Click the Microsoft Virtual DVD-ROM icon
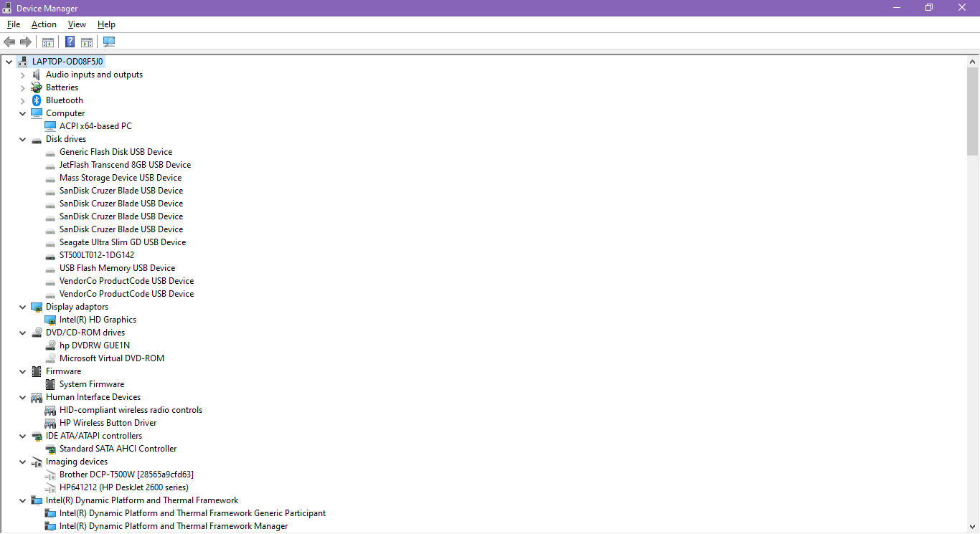980x534 pixels. coord(50,358)
